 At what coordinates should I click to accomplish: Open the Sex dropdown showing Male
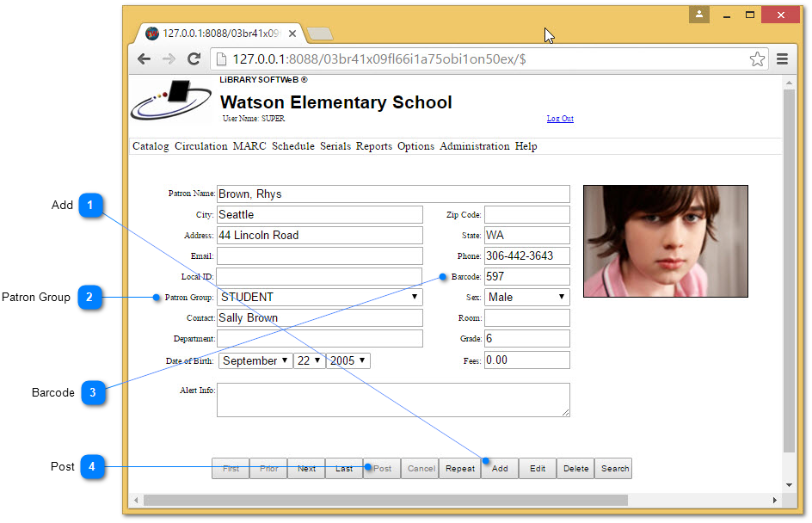(x=526, y=297)
